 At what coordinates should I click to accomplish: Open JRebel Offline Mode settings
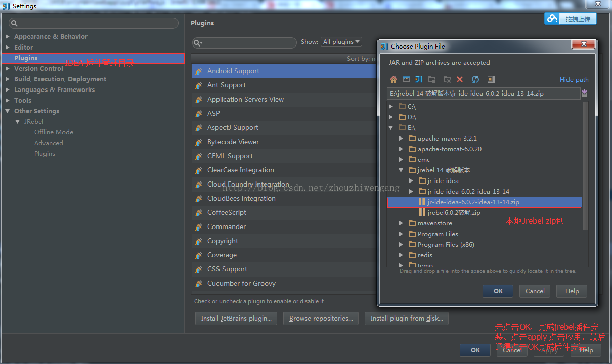(x=54, y=132)
